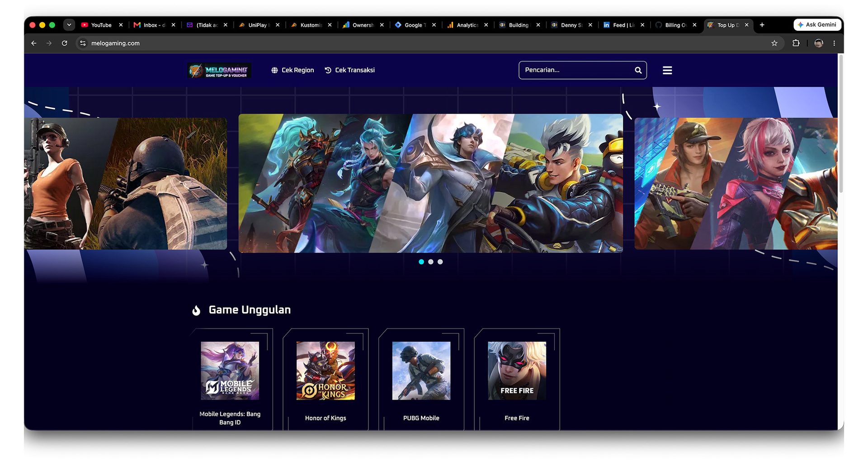View site information icon in address bar
Screen dimensions: 868x462
(83, 43)
